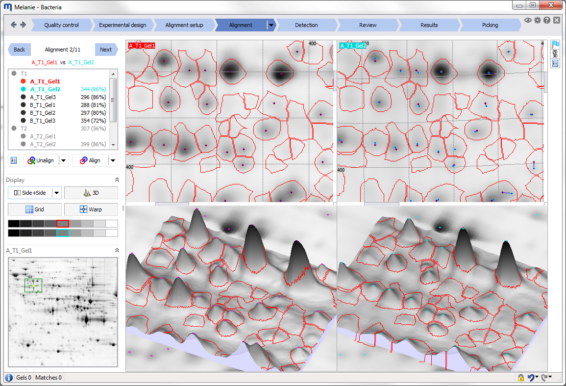Select the T2 group in the gel list
566x386 pixels.
click(24, 129)
